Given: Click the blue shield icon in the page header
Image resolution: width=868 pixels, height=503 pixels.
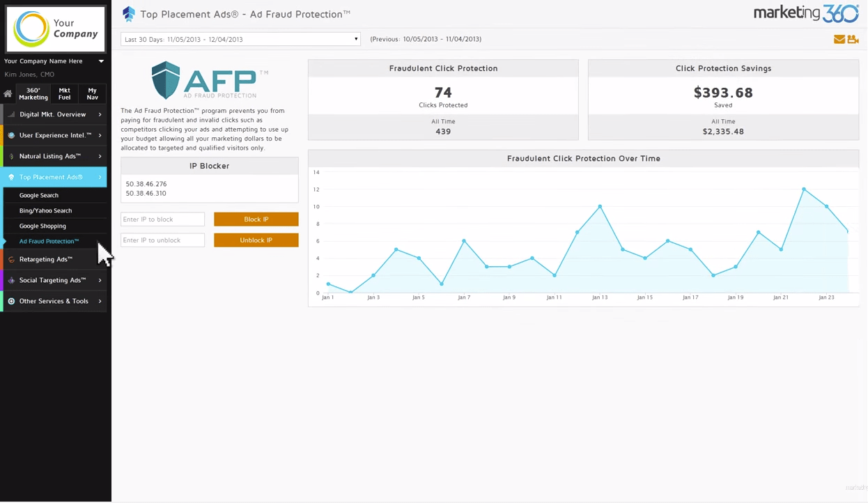Looking at the screenshot, I should click(x=128, y=13).
